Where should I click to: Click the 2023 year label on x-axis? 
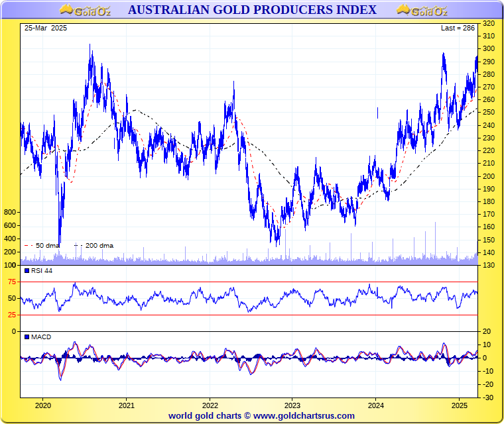(x=292, y=405)
